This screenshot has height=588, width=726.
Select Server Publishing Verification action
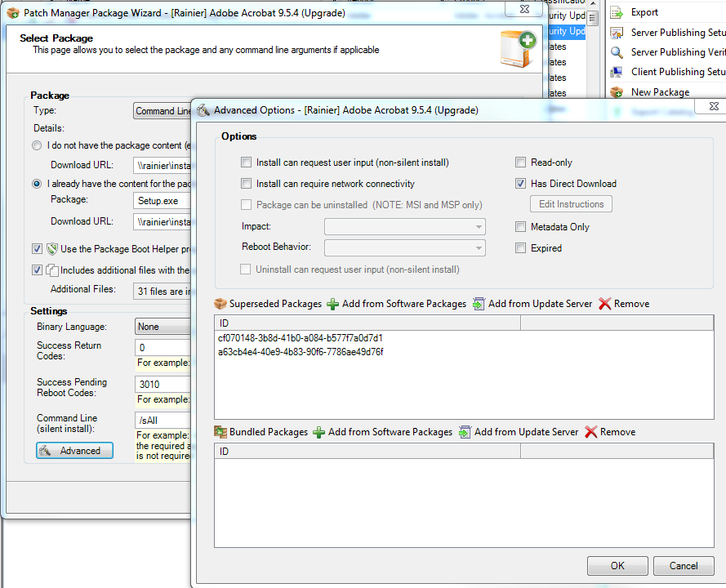tap(679, 52)
